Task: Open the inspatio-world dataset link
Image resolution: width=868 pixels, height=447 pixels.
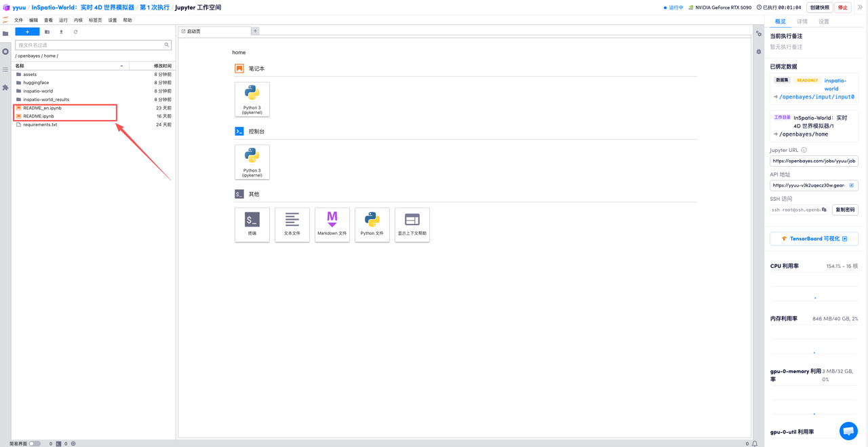Action: pyautogui.click(x=835, y=84)
